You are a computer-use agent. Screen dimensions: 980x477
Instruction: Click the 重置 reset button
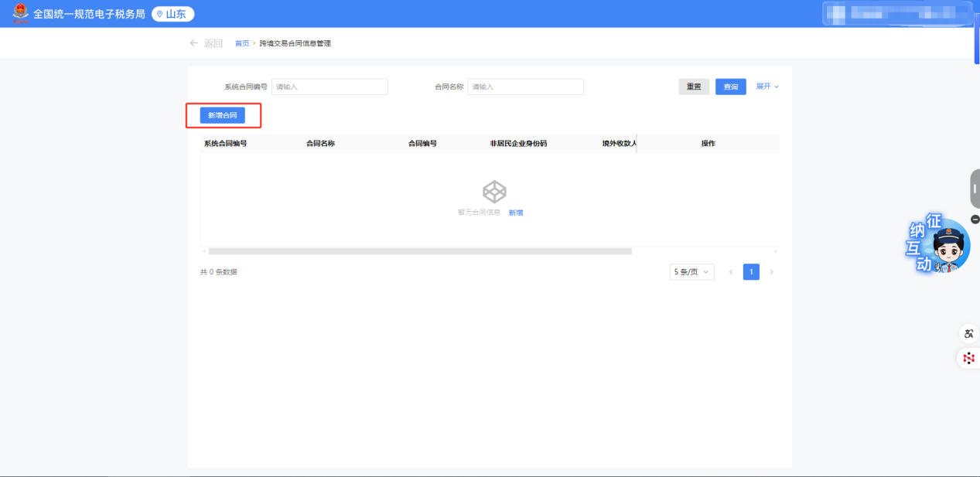pos(694,87)
